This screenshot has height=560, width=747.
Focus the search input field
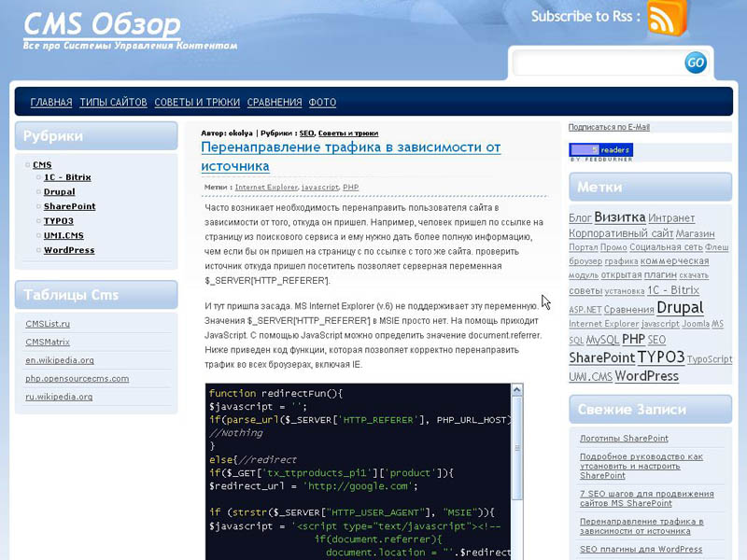pyautogui.click(x=598, y=63)
